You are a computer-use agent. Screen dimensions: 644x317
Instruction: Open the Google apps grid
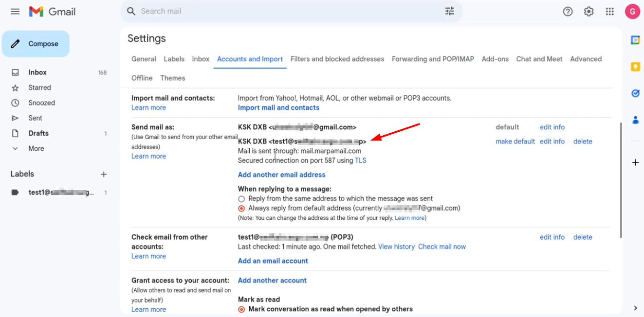pyautogui.click(x=609, y=11)
